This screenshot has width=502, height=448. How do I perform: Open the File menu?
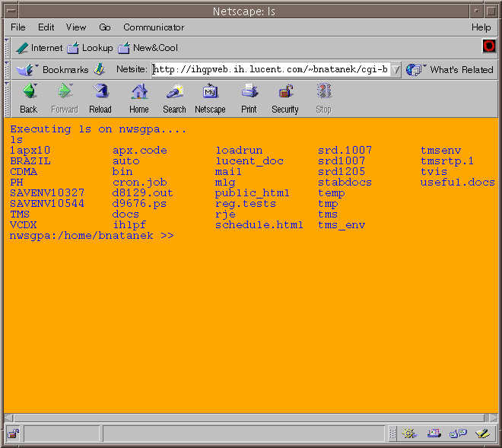[x=18, y=27]
